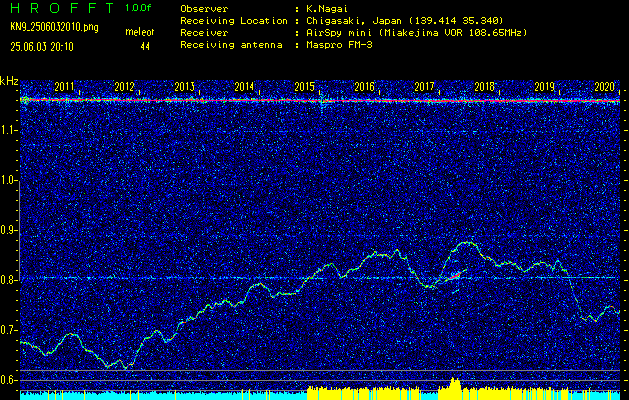Click the meteor count label
The image size is (629, 400).
(140, 32)
